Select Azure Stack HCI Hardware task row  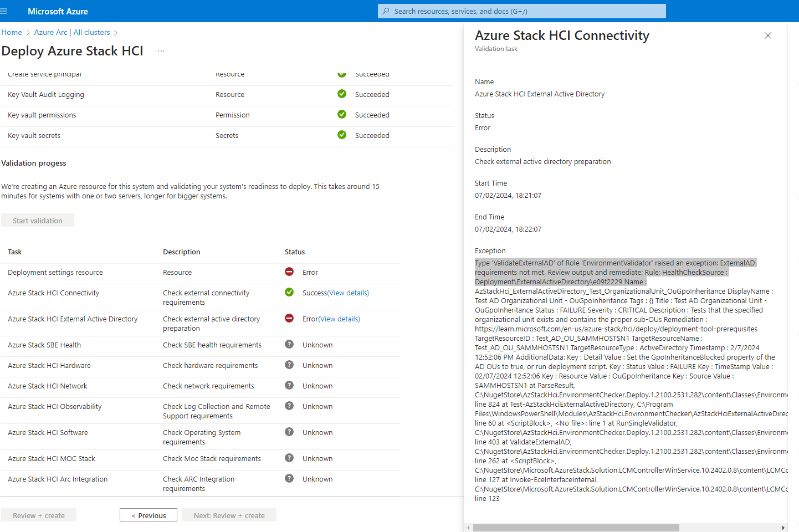199,365
